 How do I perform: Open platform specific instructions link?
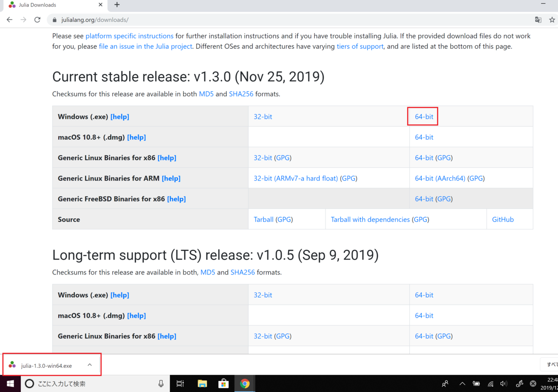(x=129, y=36)
